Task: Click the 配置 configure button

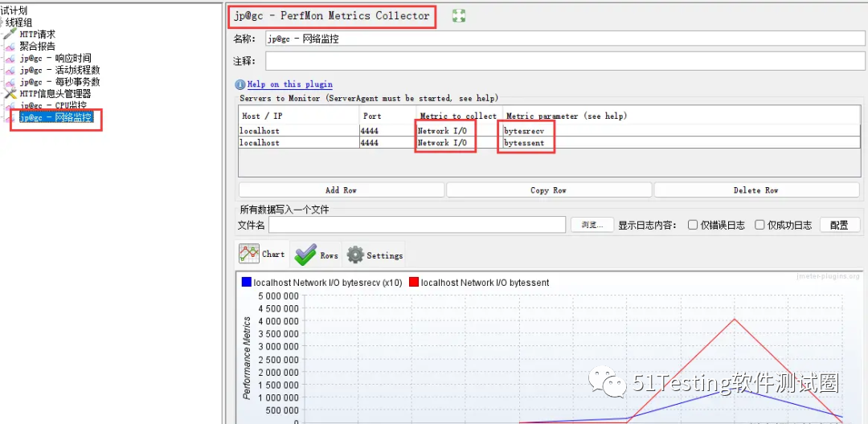Action: tap(840, 225)
